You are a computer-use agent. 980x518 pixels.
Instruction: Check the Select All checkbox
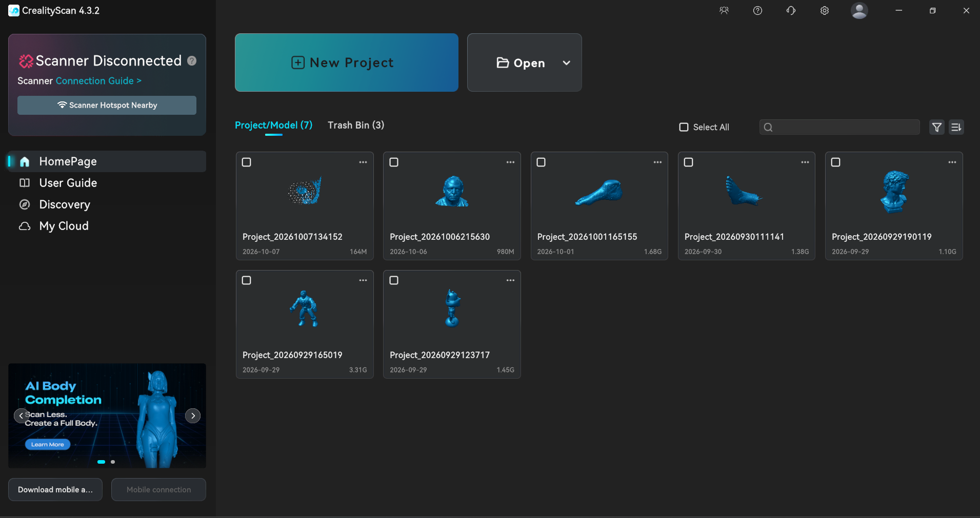pyautogui.click(x=684, y=127)
